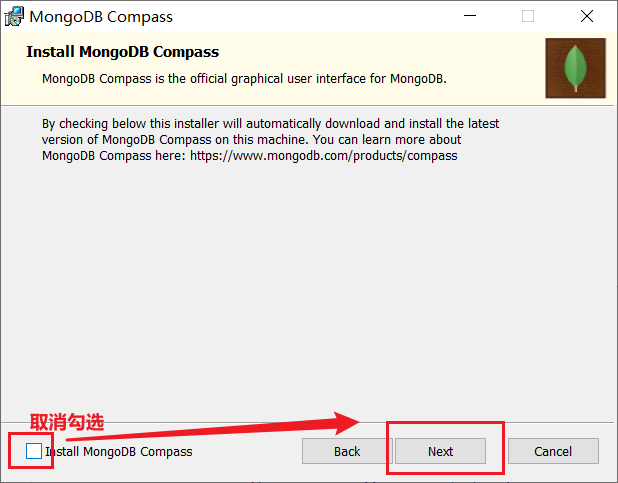The width and height of the screenshot is (618, 483).
Task: Click the Next button
Action: (x=440, y=451)
